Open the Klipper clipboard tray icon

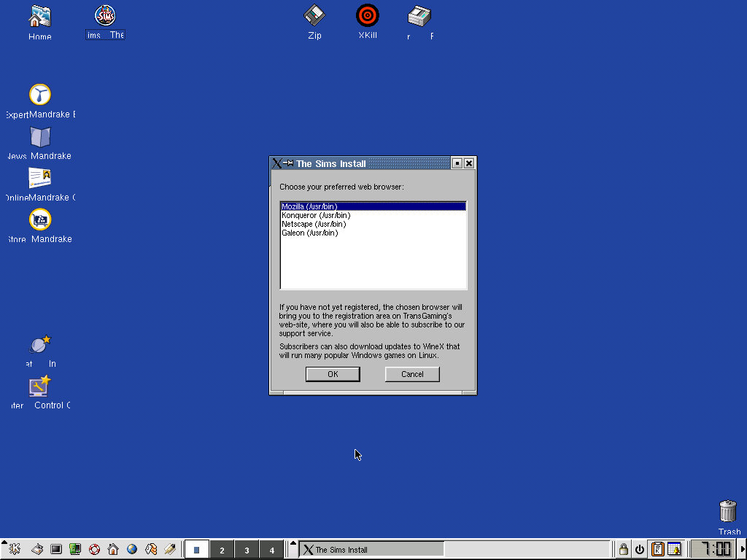[x=657, y=549]
